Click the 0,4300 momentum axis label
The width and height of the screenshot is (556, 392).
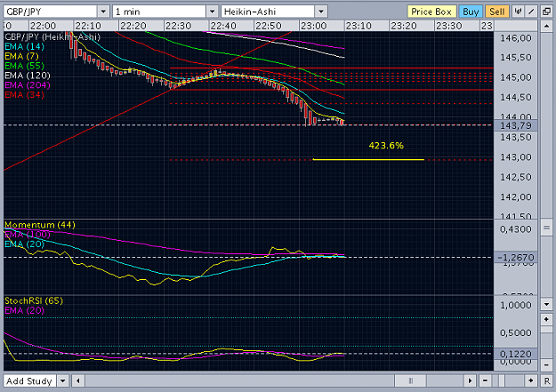(516, 229)
